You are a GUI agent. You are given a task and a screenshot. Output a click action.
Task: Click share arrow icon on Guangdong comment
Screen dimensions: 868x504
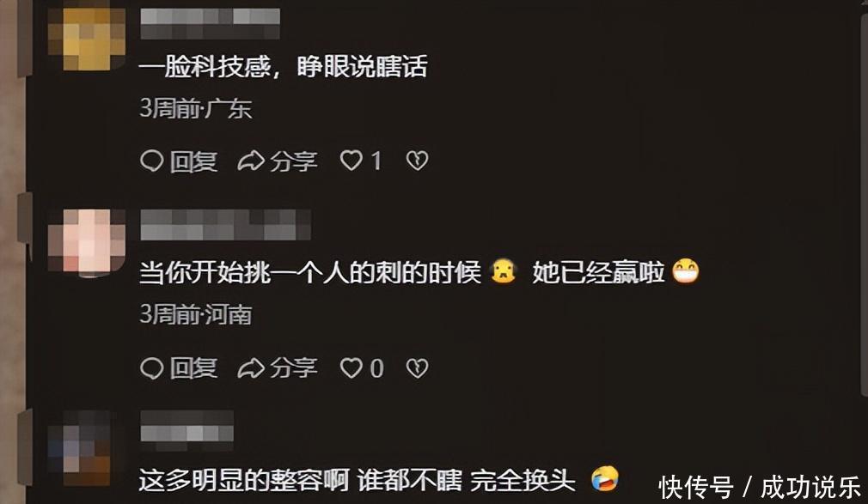coord(251,161)
